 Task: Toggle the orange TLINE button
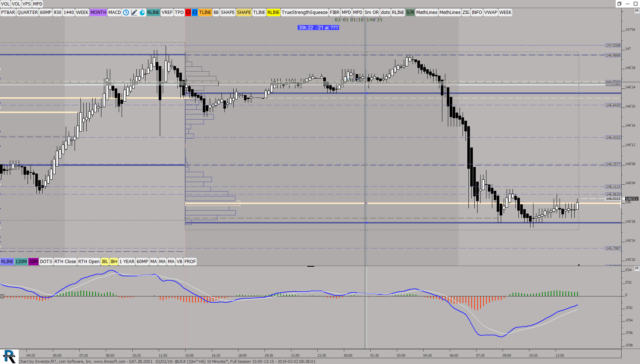pos(205,12)
